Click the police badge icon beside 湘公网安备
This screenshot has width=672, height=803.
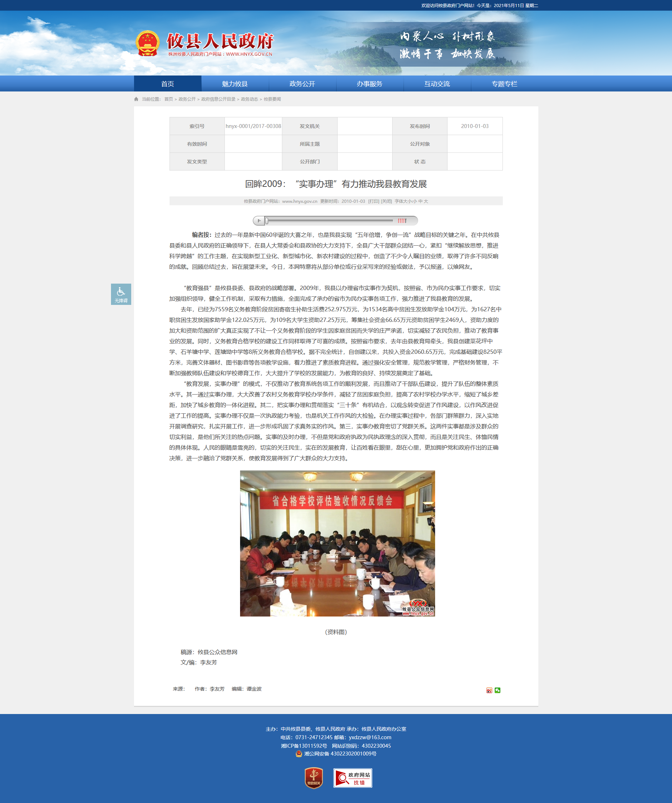point(299,754)
